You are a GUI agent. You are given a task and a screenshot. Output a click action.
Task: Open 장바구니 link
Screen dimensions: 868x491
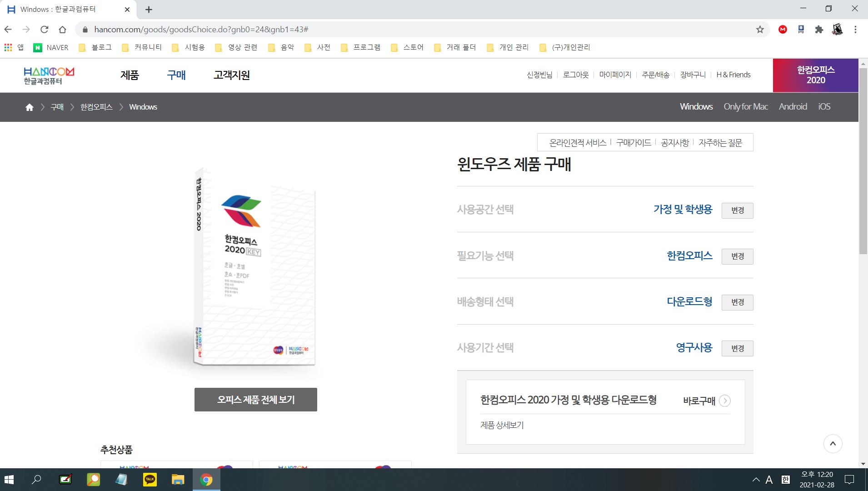tap(693, 75)
